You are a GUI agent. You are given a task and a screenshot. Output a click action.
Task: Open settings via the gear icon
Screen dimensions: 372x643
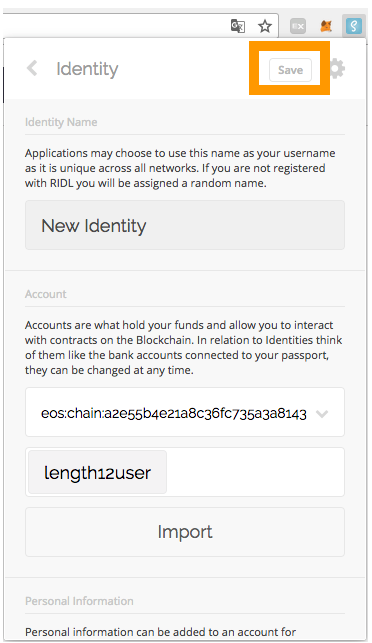(x=338, y=68)
